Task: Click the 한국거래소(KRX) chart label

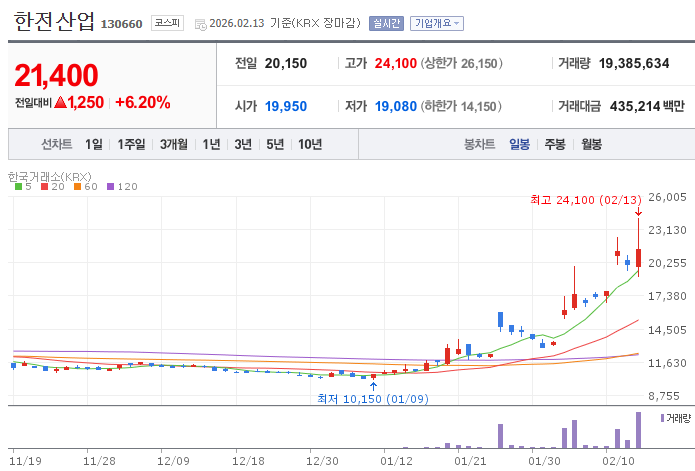Action: click(x=50, y=177)
